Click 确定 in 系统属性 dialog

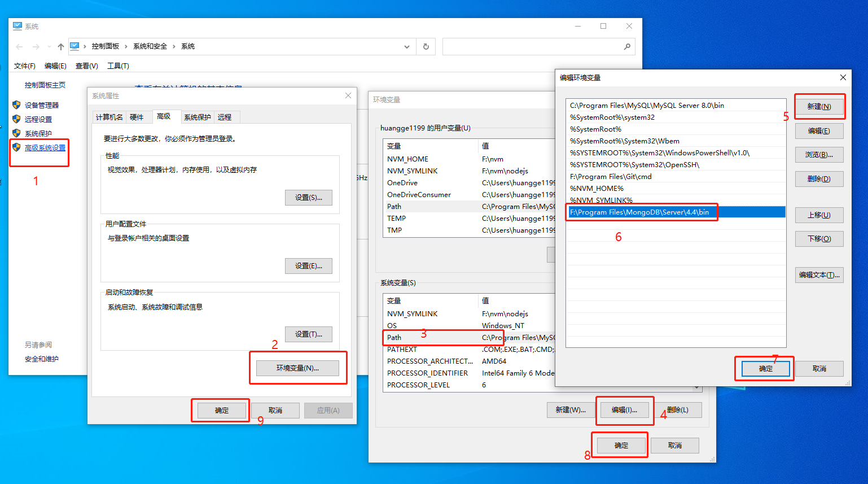pyautogui.click(x=222, y=411)
